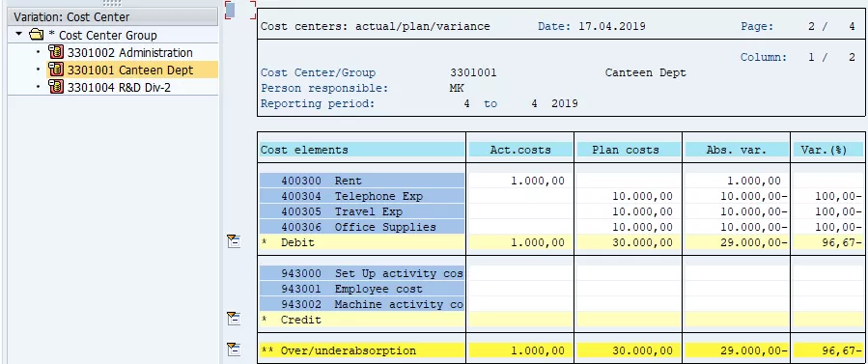This screenshot has width=868, height=364.
Task: Select 3301004 R&D Div-2 in the tree
Action: click(x=119, y=88)
